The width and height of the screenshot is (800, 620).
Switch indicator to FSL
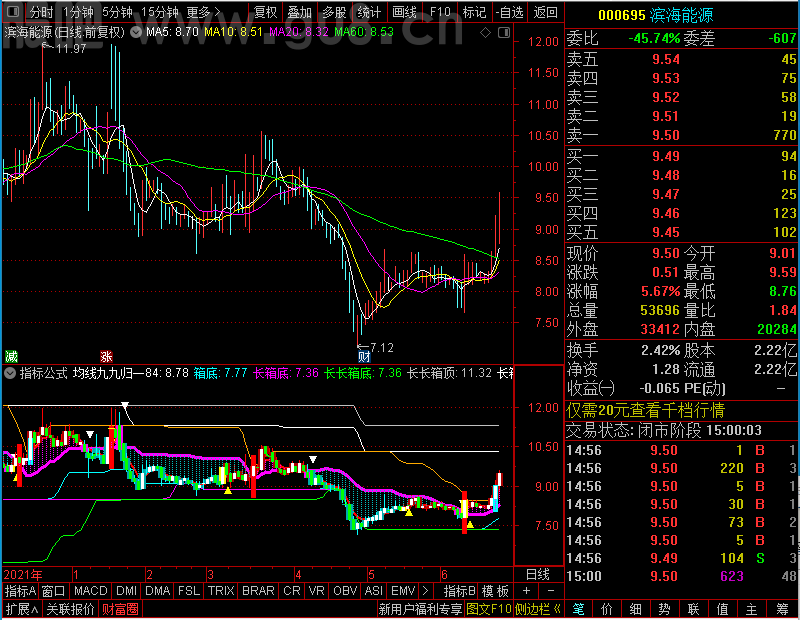(189, 591)
